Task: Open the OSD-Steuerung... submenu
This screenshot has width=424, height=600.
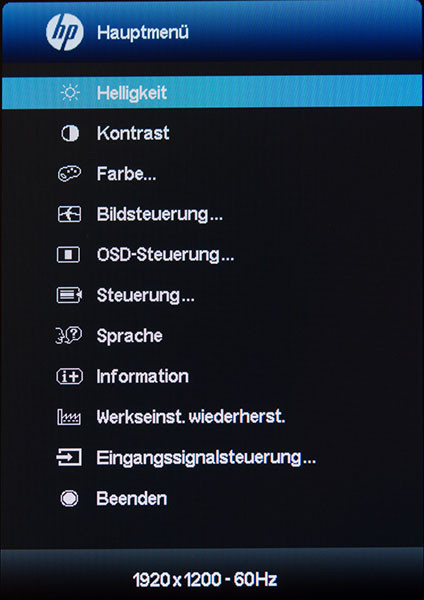Action: click(165, 255)
